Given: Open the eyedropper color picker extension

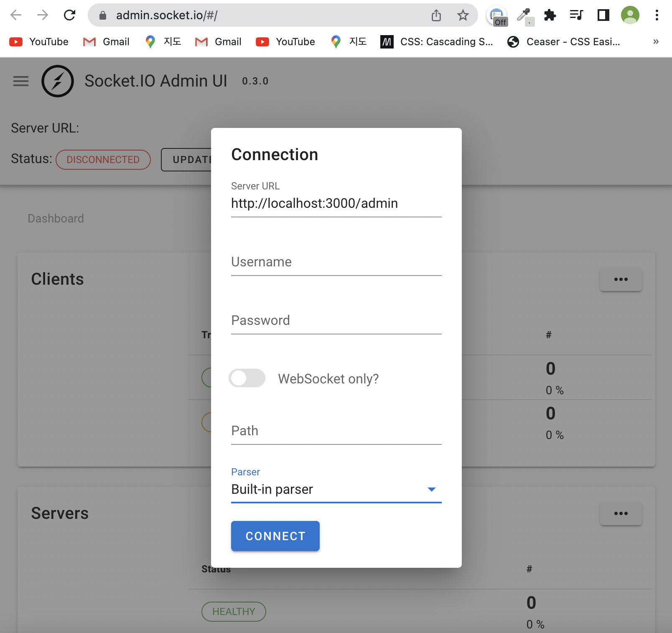Looking at the screenshot, I should [x=524, y=16].
